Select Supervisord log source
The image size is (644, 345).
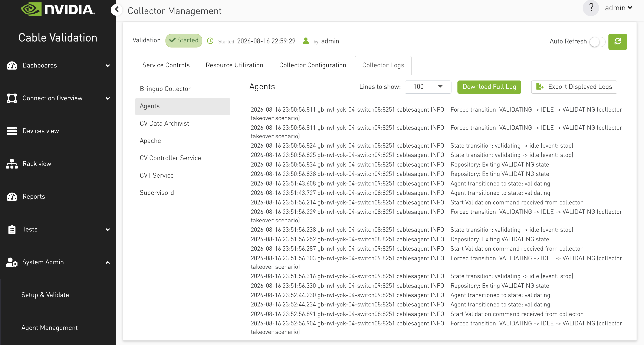pyautogui.click(x=183, y=193)
